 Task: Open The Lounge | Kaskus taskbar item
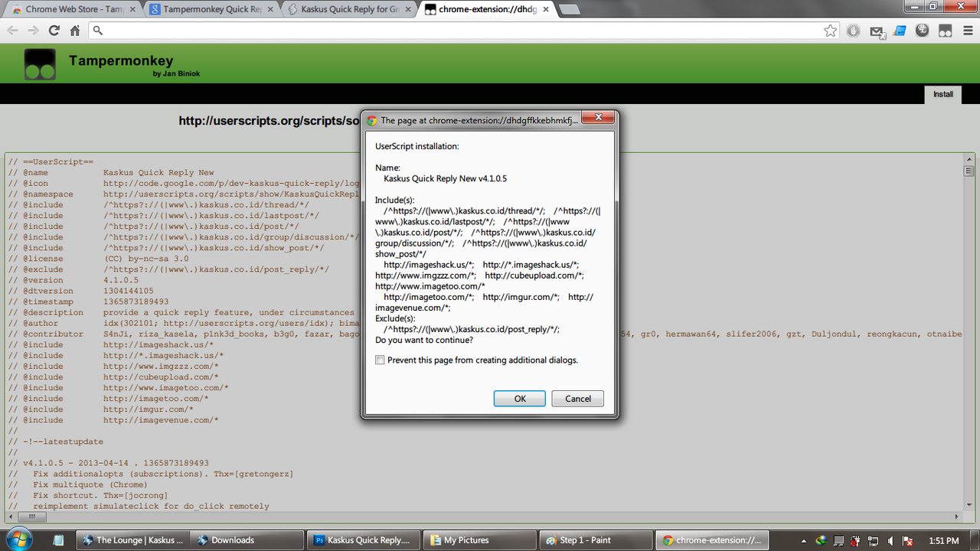132,540
